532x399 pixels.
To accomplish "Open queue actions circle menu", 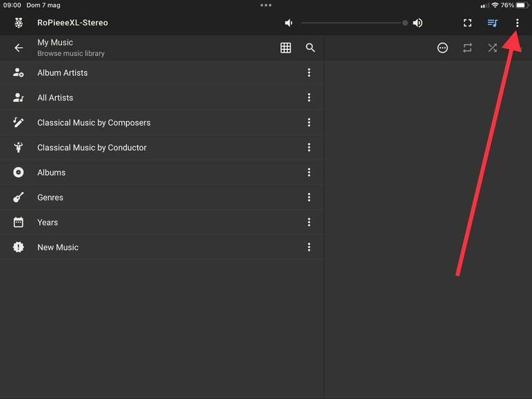I will coord(442,48).
